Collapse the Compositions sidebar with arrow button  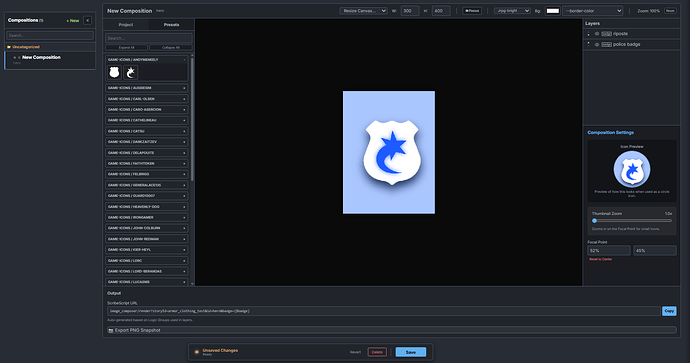click(88, 20)
